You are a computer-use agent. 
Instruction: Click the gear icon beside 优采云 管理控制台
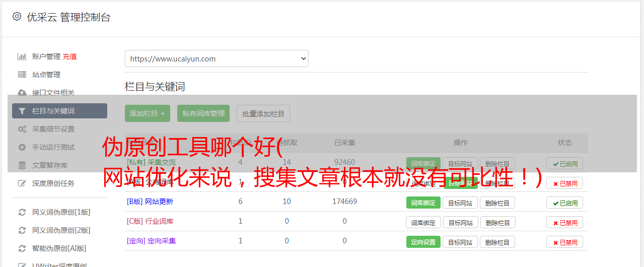coord(17,17)
